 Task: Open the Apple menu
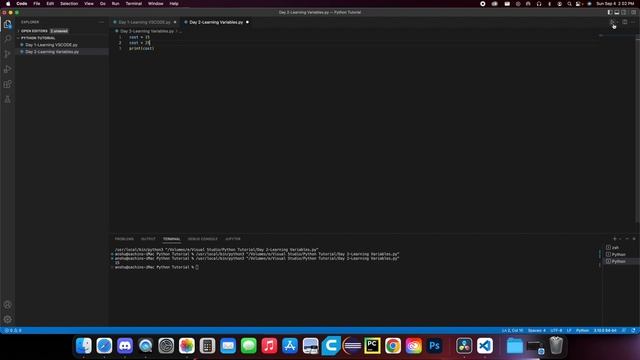coord(8,4)
